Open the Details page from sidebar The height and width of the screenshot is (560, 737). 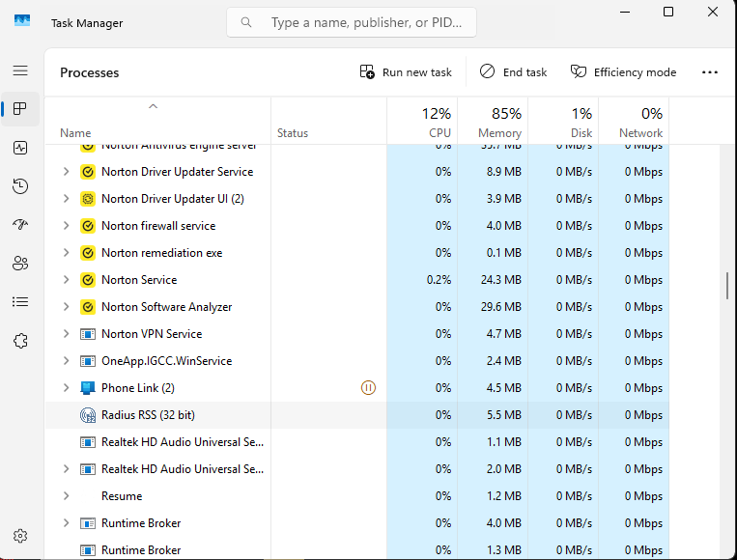click(x=20, y=301)
